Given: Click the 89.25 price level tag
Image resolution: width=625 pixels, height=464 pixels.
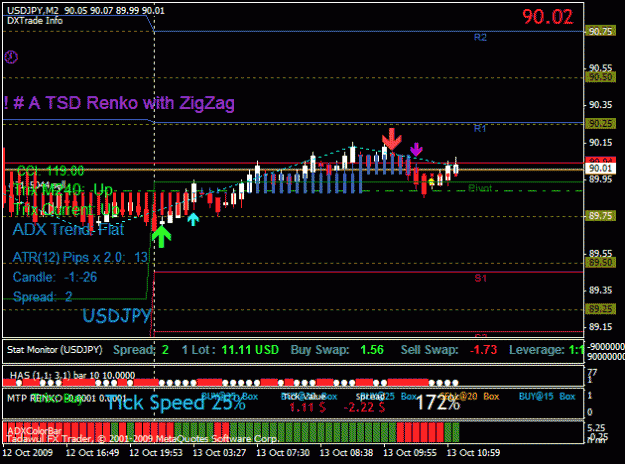Looking at the screenshot, I should (600, 309).
